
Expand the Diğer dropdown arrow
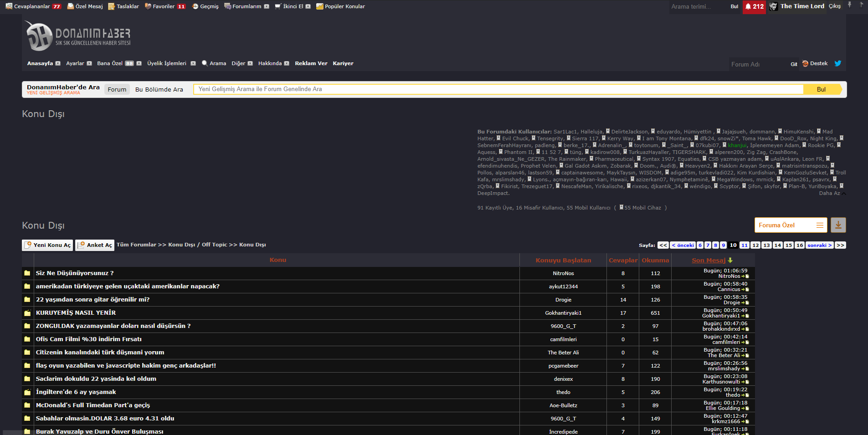tap(250, 64)
